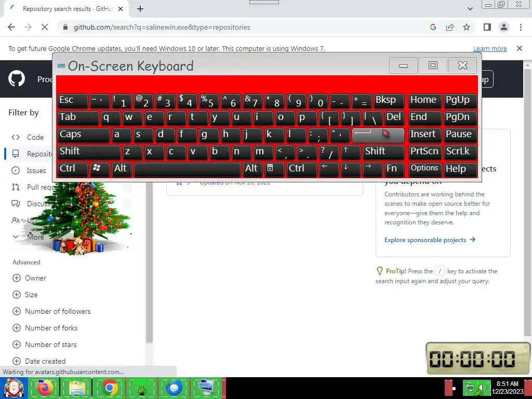Toggle the ScrLk key
Screen dimensions: 532x399
pos(460,152)
